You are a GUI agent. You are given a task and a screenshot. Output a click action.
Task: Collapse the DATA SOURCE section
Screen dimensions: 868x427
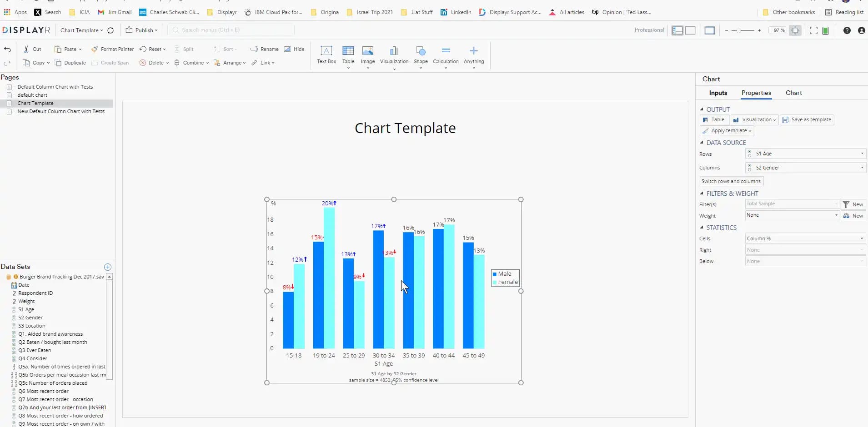pyautogui.click(x=702, y=143)
